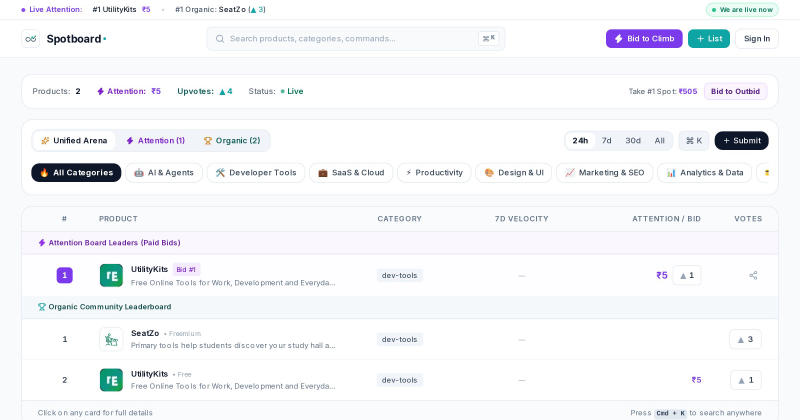This screenshot has width=800, height=420.
Task: Click dev-tools tag in organic UtilityKits row
Action: 399,380
